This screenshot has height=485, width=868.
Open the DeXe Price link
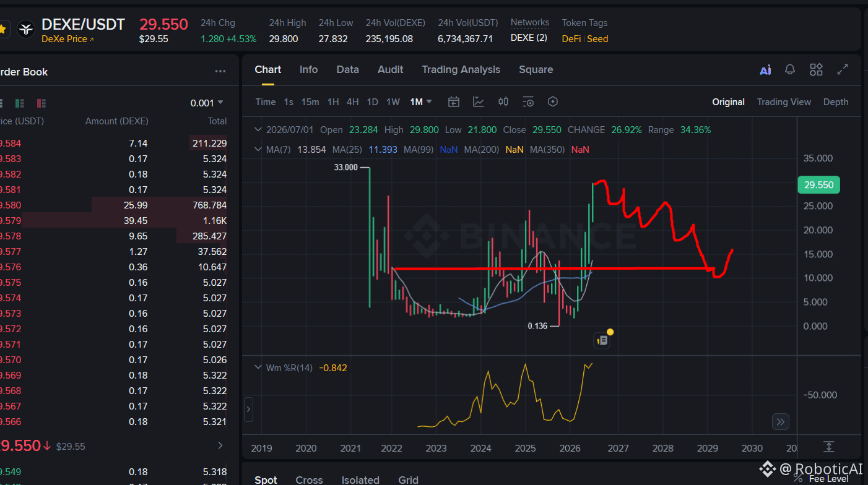pyautogui.click(x=67, y=39)
